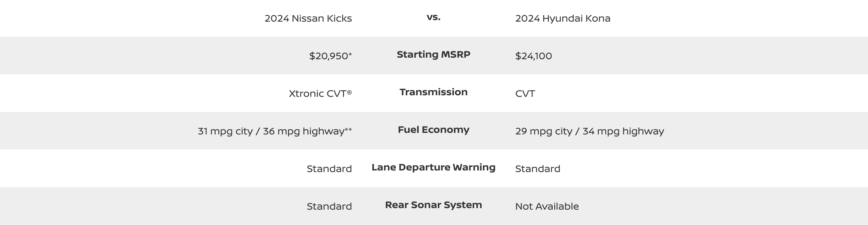Click the 2024 Nissan Kicks heading
Screen dimensions: 868x225
[x=308, y=18]
